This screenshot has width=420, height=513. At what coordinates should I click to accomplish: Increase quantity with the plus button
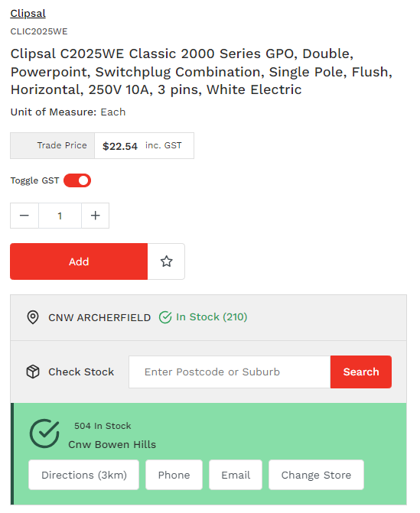96,216
